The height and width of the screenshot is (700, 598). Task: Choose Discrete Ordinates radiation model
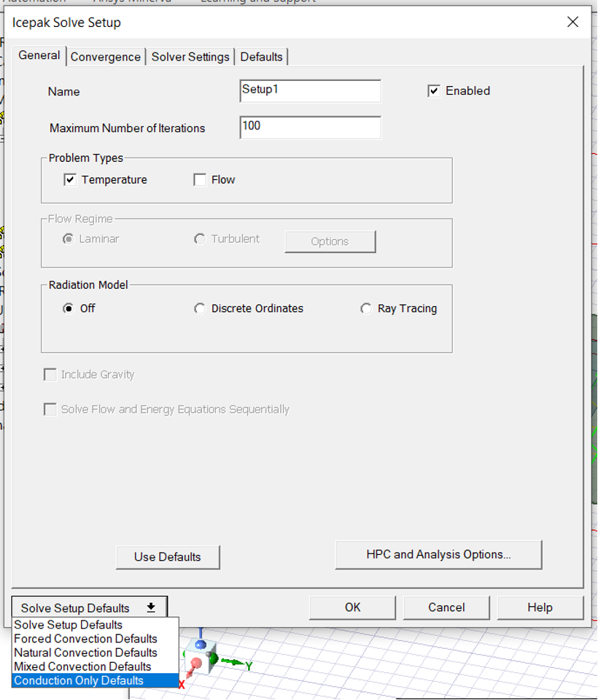(x=200, y=308)
